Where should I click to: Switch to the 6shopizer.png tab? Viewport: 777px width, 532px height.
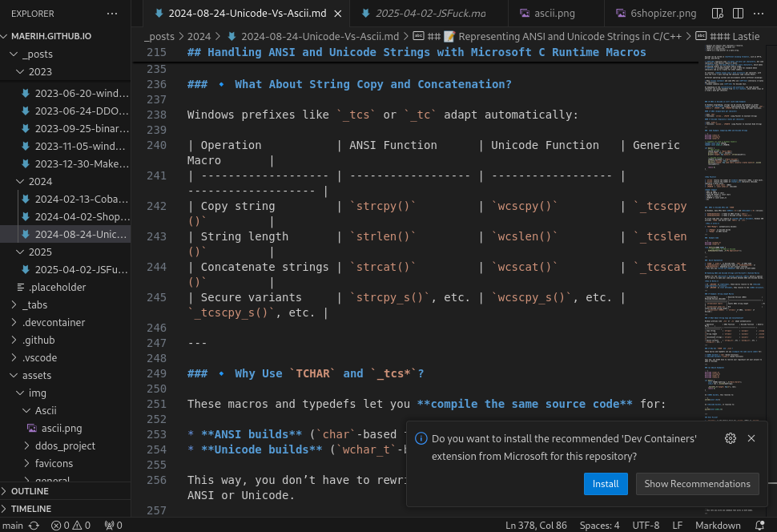653,14
